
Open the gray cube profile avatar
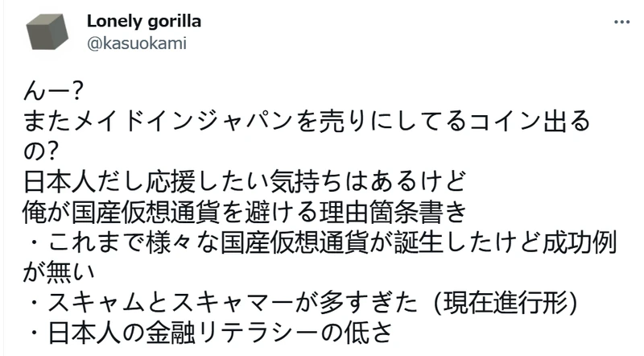(47, 32)
